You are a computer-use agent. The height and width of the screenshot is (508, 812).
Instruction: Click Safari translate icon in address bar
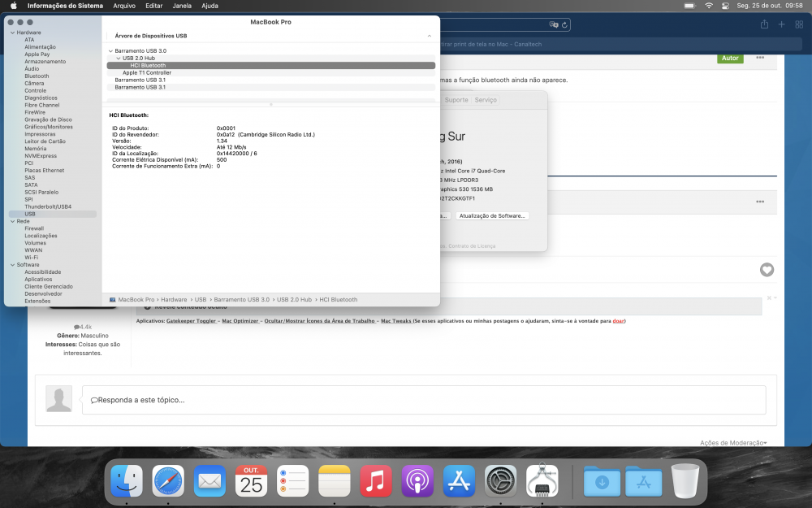pos(554,24)
